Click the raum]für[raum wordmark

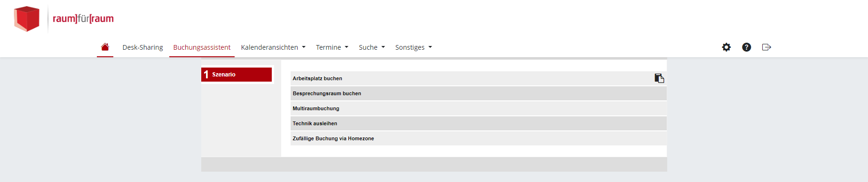pyautogui.click(x=83, y=19)
